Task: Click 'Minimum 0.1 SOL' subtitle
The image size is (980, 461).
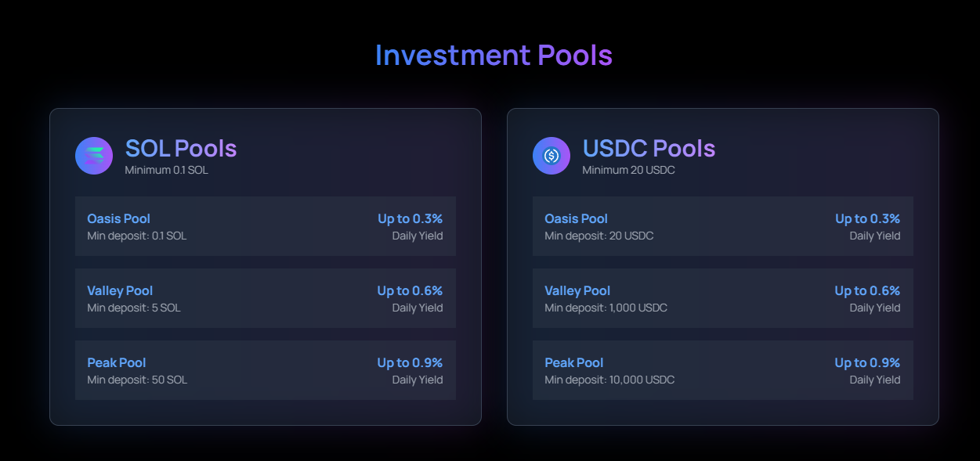Action: [x=167, y=170]
